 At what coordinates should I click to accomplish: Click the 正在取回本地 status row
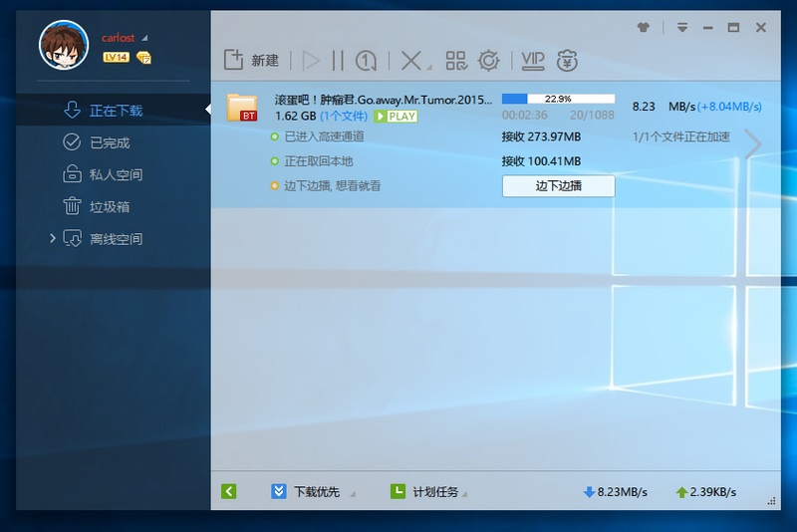tap(312, 161)
